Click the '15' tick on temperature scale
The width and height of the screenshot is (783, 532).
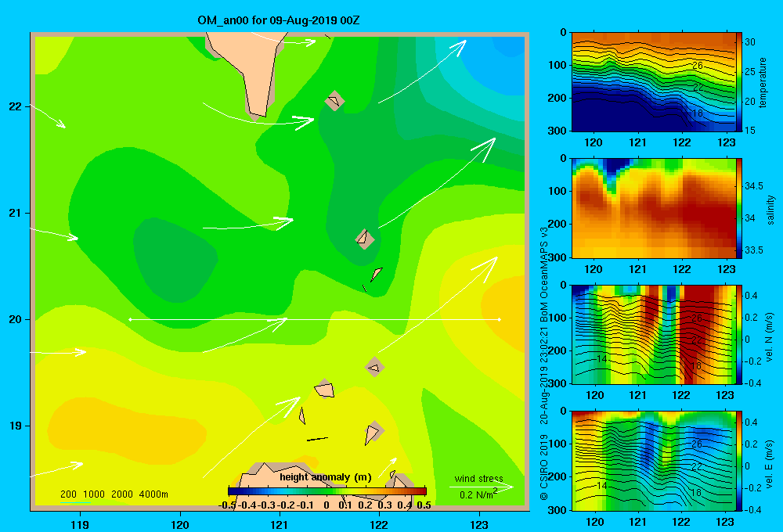750,130
